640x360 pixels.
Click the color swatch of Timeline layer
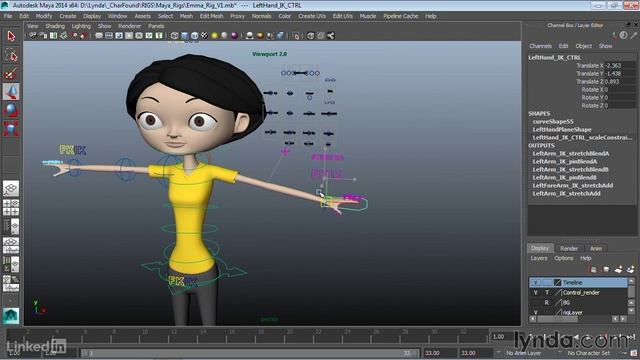558,282
